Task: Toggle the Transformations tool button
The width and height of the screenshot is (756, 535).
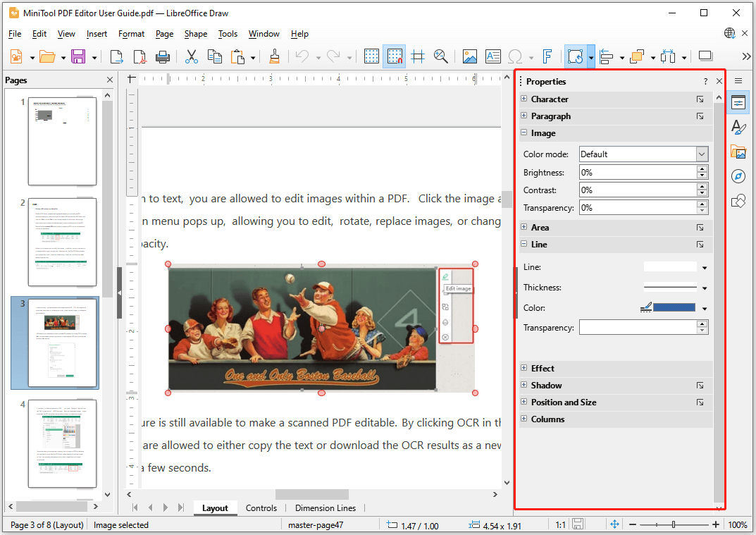Action: [575, 56]
